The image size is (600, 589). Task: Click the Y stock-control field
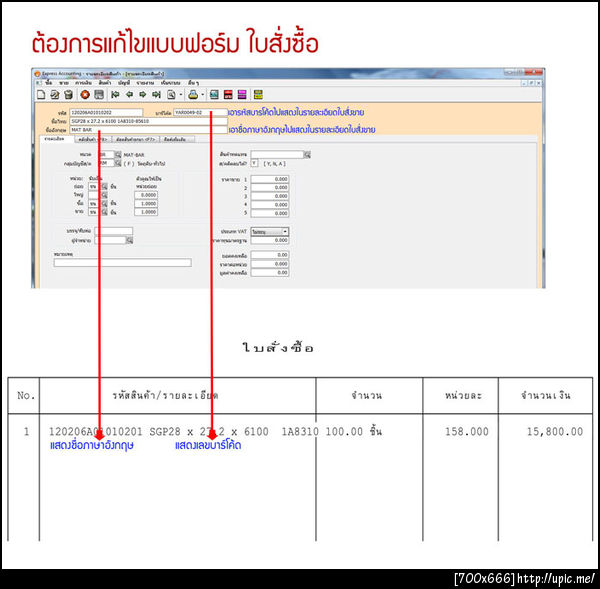(254, 163)
